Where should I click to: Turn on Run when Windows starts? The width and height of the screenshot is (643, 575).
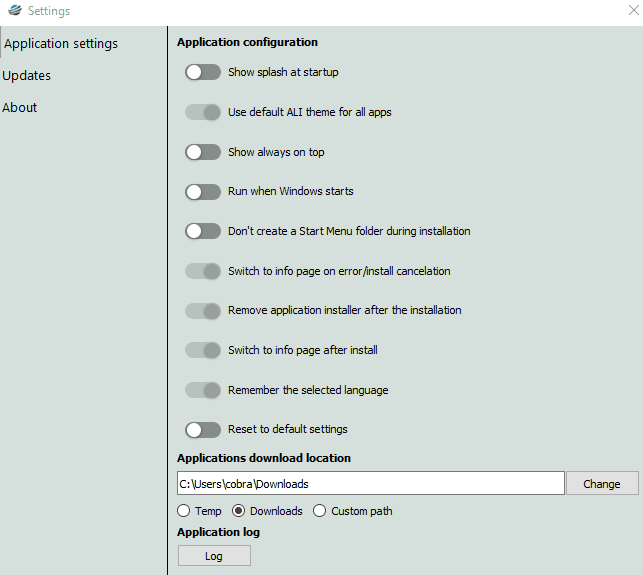coord(203,192)
